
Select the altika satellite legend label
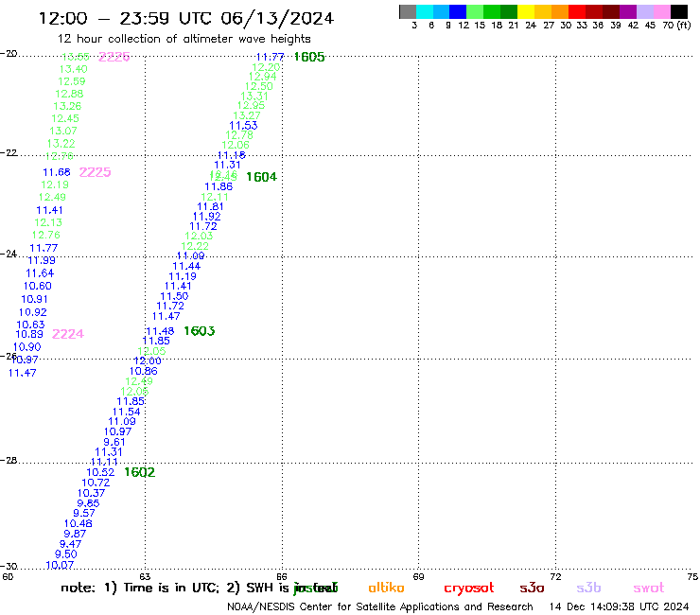tap(386, 588)
